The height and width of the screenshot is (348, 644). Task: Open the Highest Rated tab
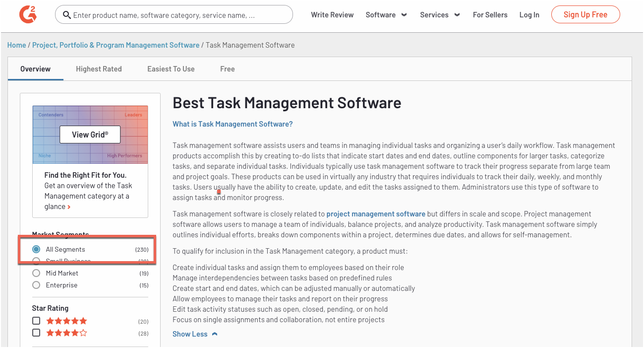[99, 69]
